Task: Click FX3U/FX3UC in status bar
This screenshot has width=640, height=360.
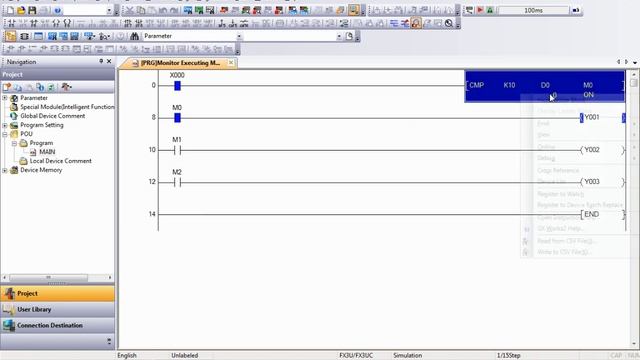Action: point(356,356)
